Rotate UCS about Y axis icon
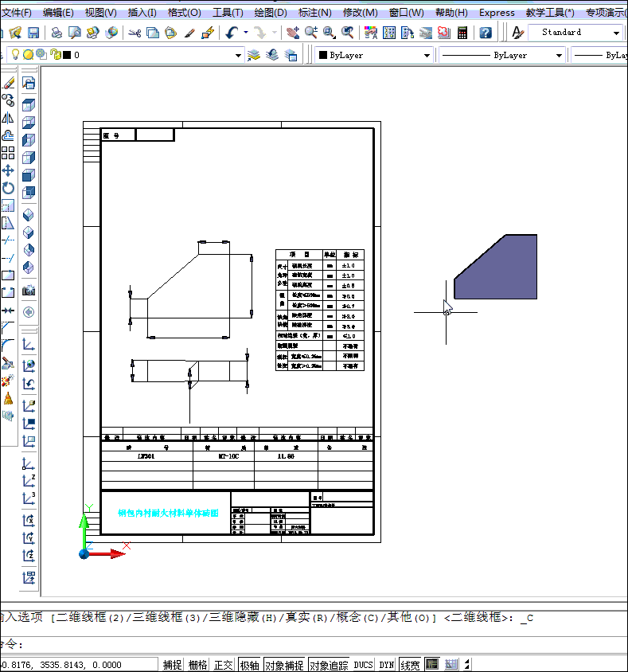This screenshot has height=672, width=628. [x=29, y=538]
